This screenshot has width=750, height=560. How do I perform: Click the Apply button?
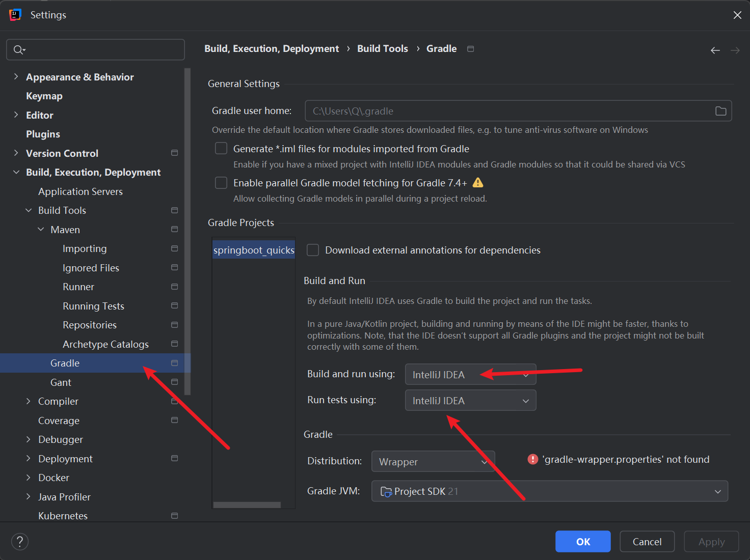711,542
